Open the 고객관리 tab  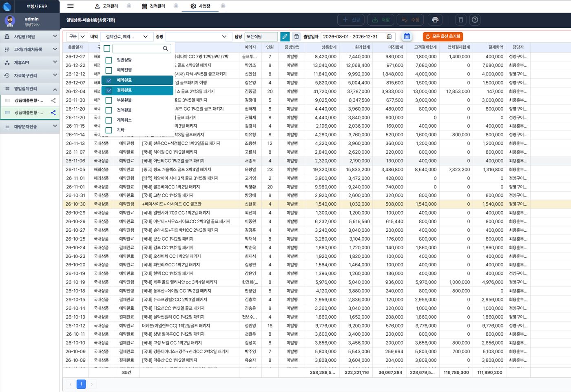(106, 6)
